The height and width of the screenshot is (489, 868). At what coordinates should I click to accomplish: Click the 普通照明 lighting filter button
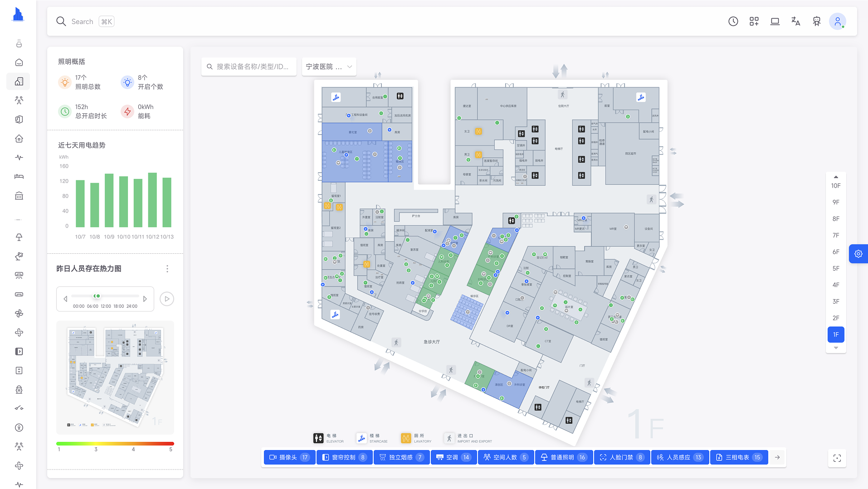563,457
